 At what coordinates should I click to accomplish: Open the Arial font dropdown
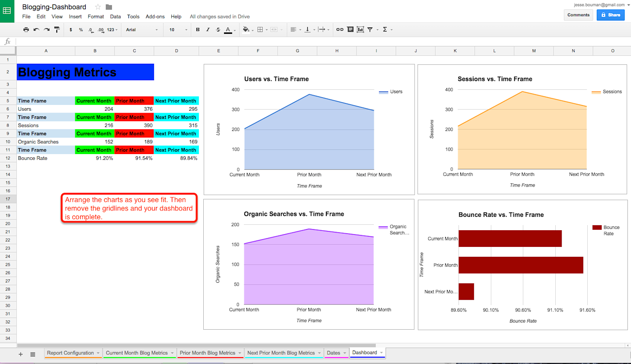tap(142, 30)
